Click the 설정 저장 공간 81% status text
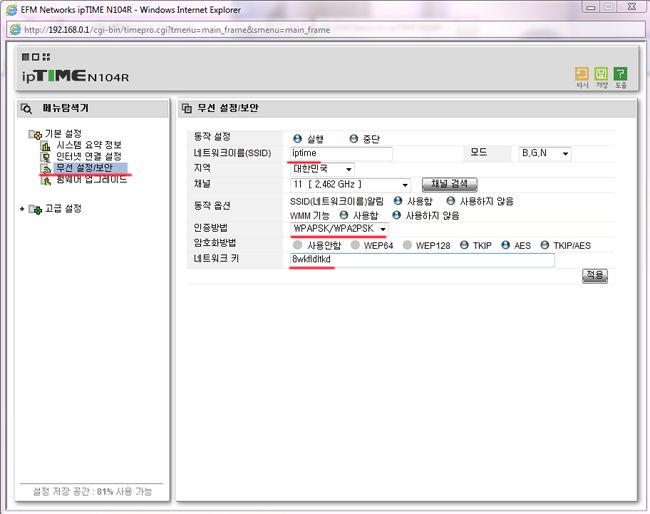Image resolution: width=650 pixels, height=514 pixels. pyautogui.click(x=92, y=492)
